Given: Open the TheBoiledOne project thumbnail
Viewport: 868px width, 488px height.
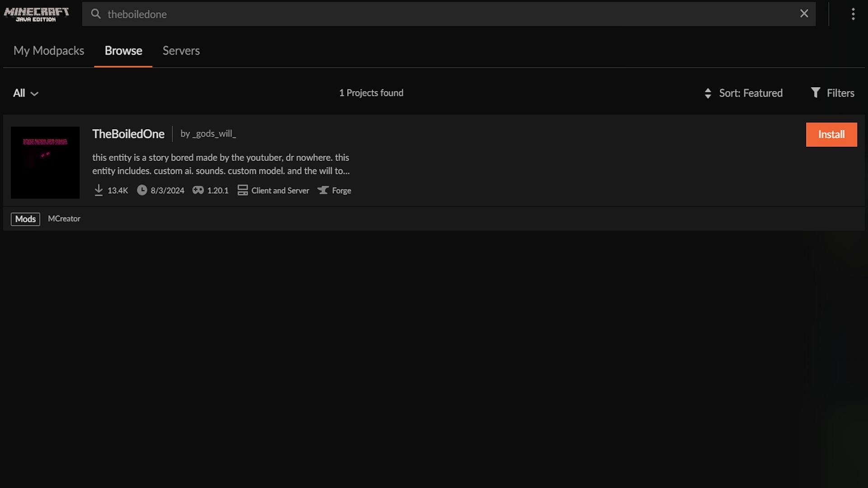Looking at the screenshot, I should [45, 163].
